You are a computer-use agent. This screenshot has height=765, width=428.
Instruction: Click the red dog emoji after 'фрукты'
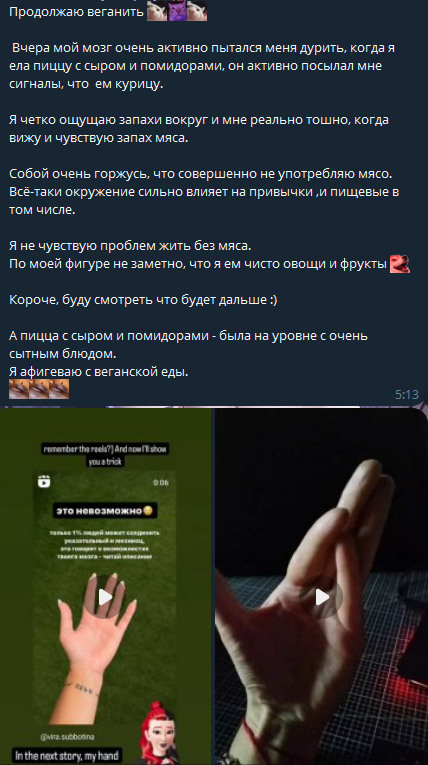[400, 264]
